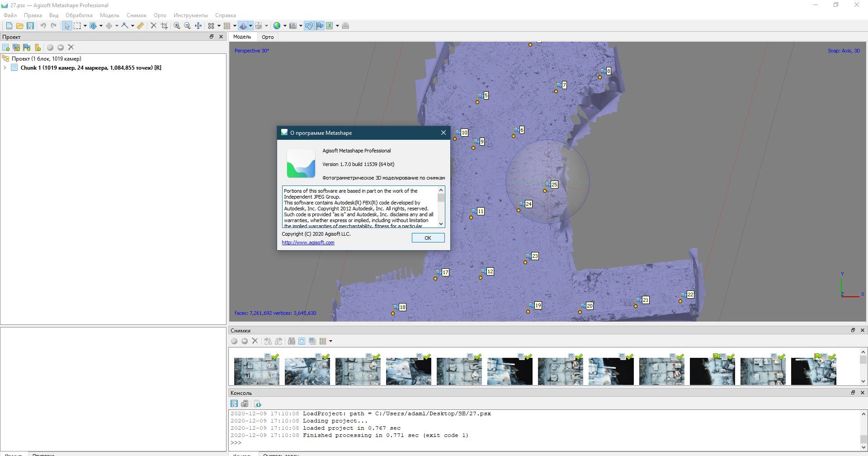Save the project with the main toolbar floppy icon
Screen dimensions: 868x456
[30, 26]
